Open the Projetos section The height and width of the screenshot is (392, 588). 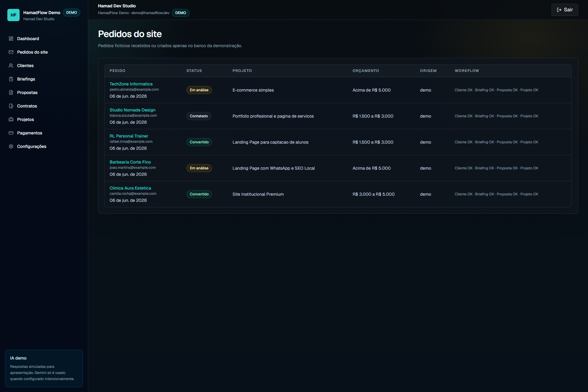click(44, 119)
